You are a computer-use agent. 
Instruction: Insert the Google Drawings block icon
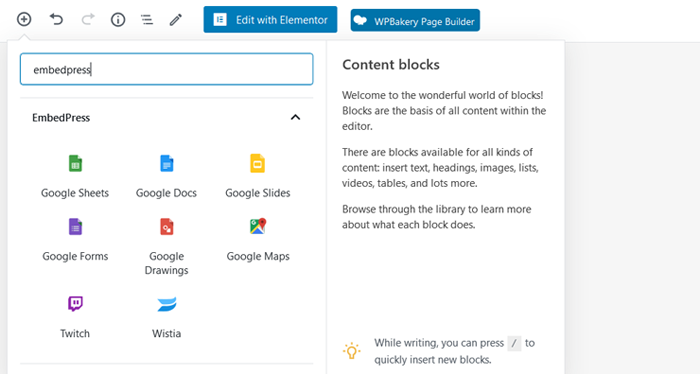pyautogui.click(x=167, y=227)
